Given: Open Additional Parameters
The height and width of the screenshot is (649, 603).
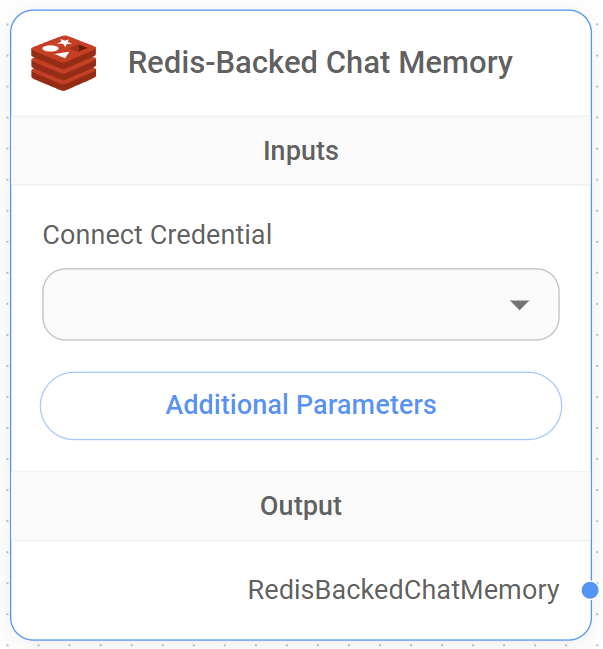Looking at the screenshot, I should (301, 405).
